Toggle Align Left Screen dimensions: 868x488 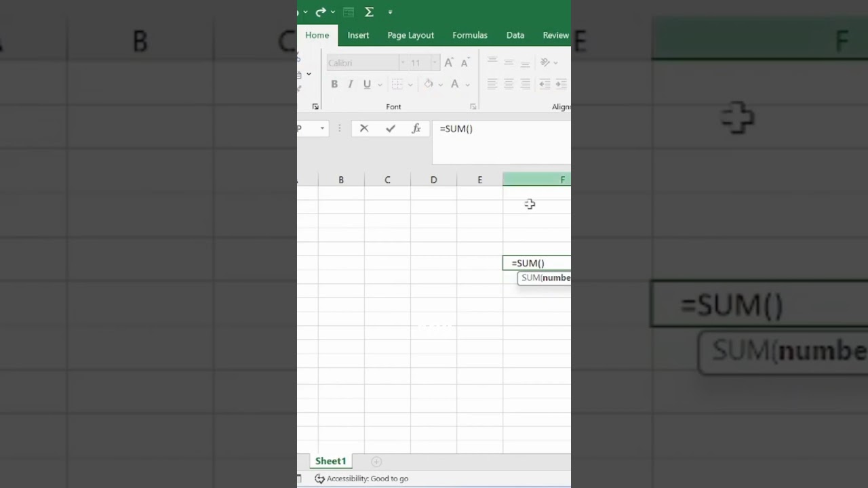(492, 84)
